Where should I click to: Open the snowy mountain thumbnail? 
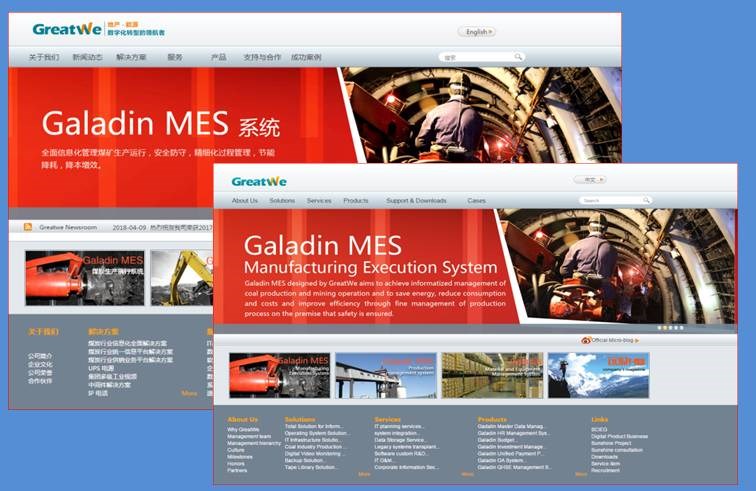coord(598,375)
